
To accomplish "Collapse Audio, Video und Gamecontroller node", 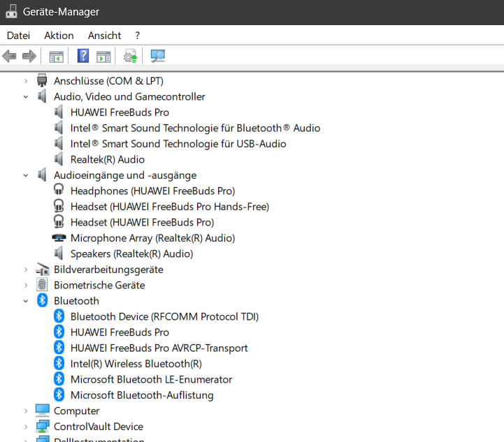I will coord(26,96).
